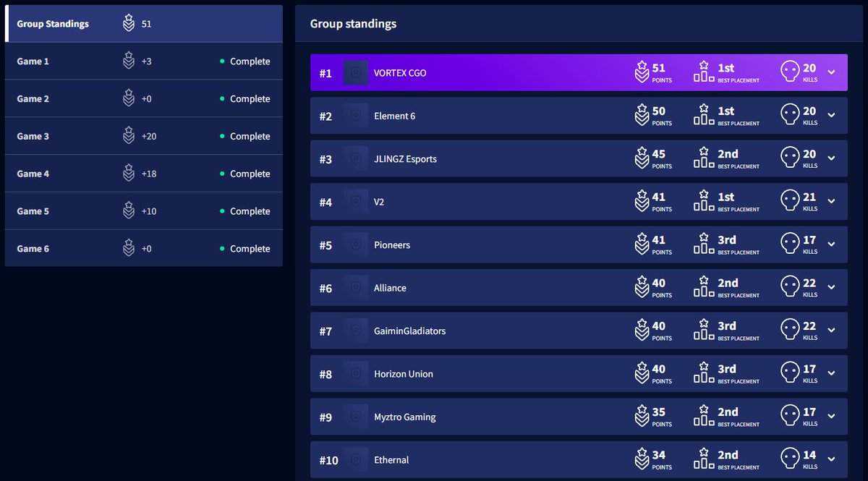Click Alliance team logo

[x=356, y=288]
